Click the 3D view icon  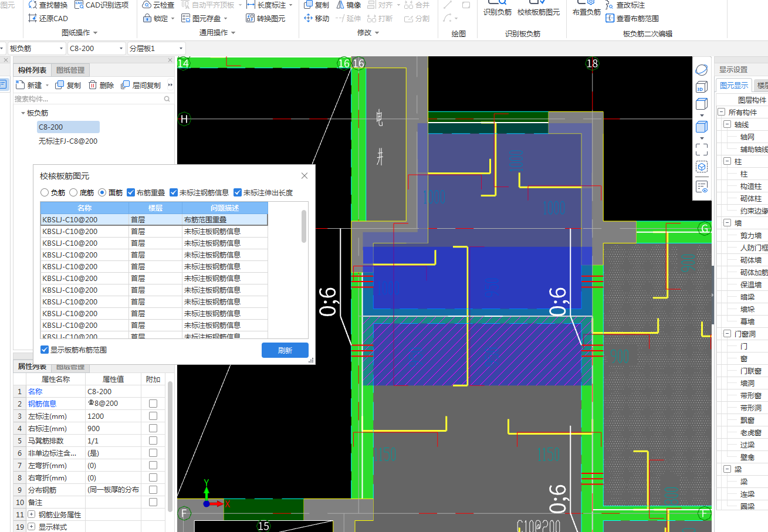coord(701,88)
